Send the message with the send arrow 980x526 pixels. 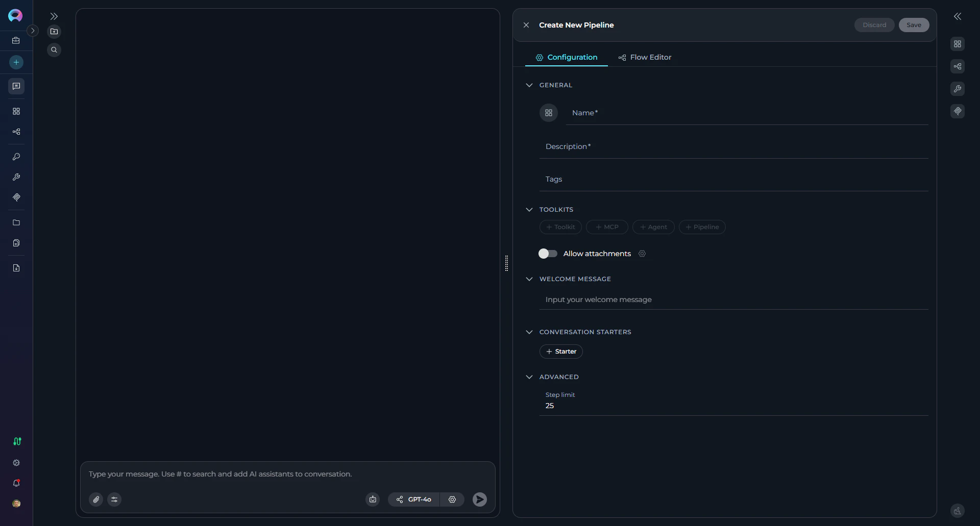pos(479,499)
